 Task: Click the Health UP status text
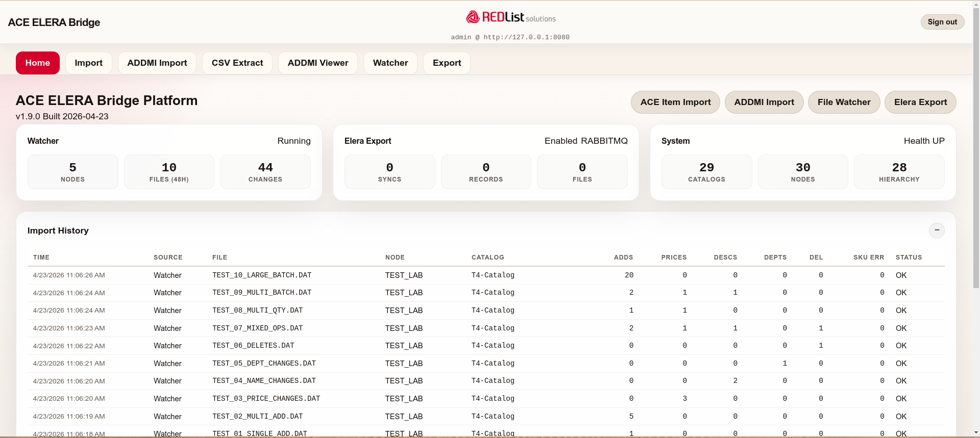point(924,141)
